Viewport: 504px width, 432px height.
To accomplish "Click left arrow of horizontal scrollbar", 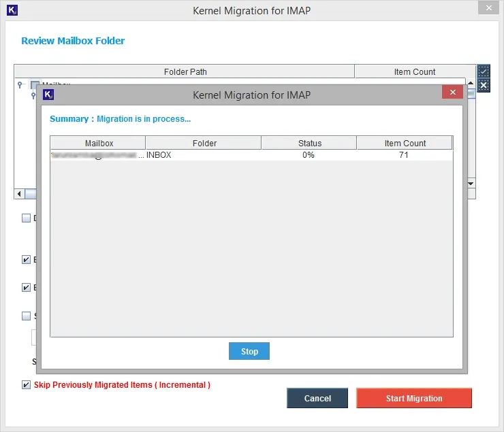I will (x=19, y=193).
